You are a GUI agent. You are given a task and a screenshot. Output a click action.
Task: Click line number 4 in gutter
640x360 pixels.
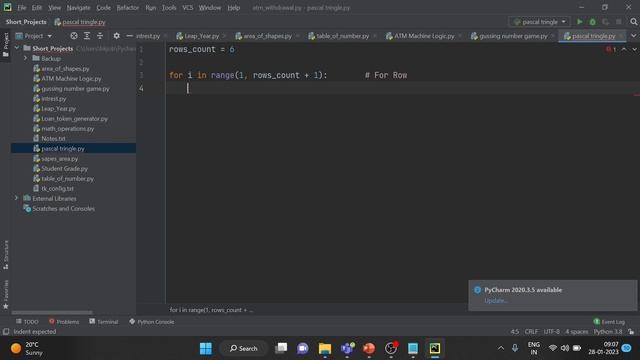pos(141,88)
